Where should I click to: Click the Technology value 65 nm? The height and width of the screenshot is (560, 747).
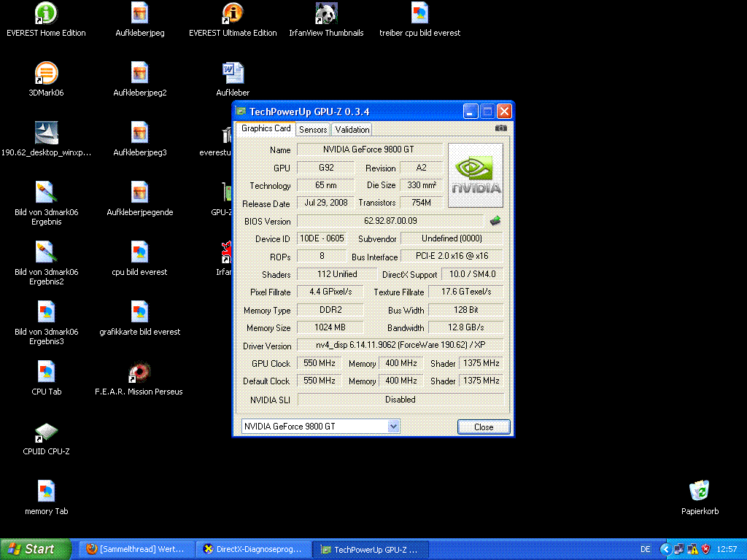[x=326, y=185]
